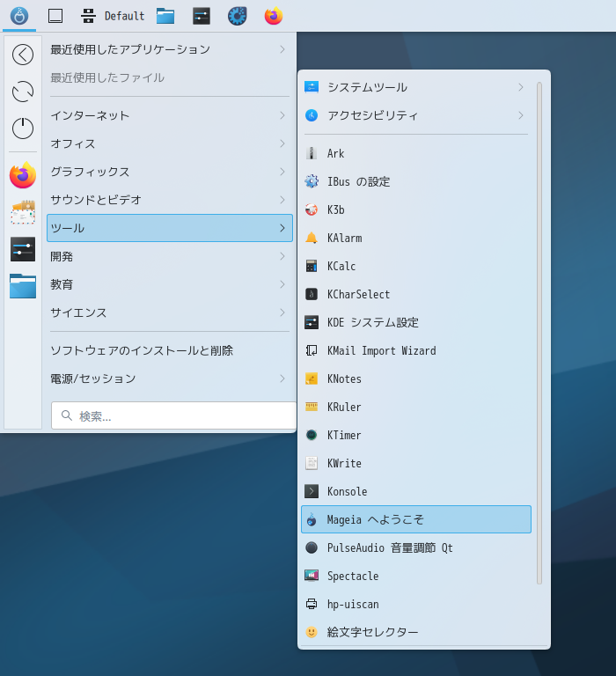Click the power icon in menu sidebar
Viewport: 616px width, 676px height.
(23, 128)
